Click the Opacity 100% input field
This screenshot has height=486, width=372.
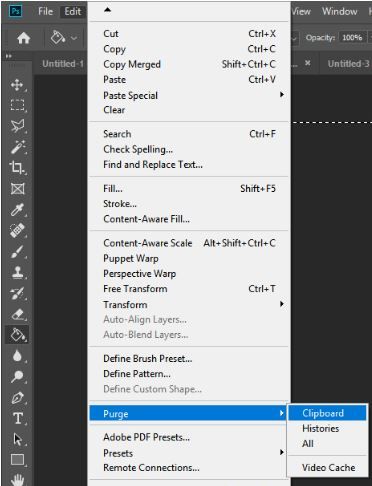coord(352,37)
